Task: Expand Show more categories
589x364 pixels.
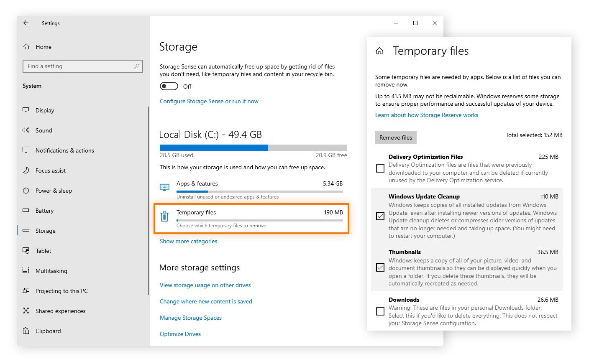Action: point(188,241)
